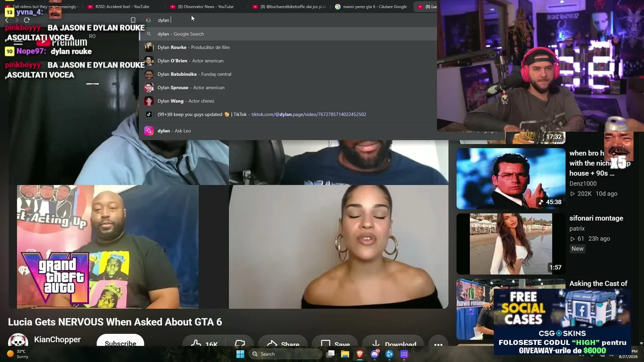
Task: Select the 'dylan - Ask Leo' suggestion
Action: [x=288, y=131]
